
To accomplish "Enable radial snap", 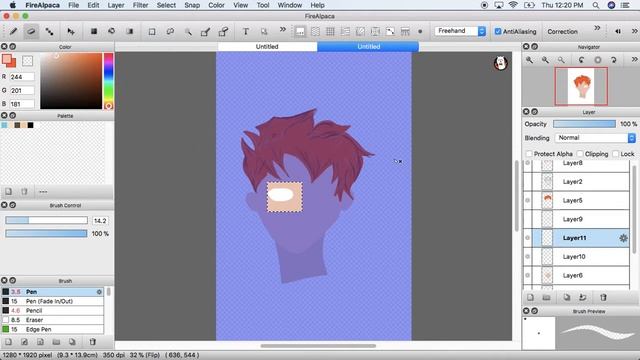I will [360, 31].
